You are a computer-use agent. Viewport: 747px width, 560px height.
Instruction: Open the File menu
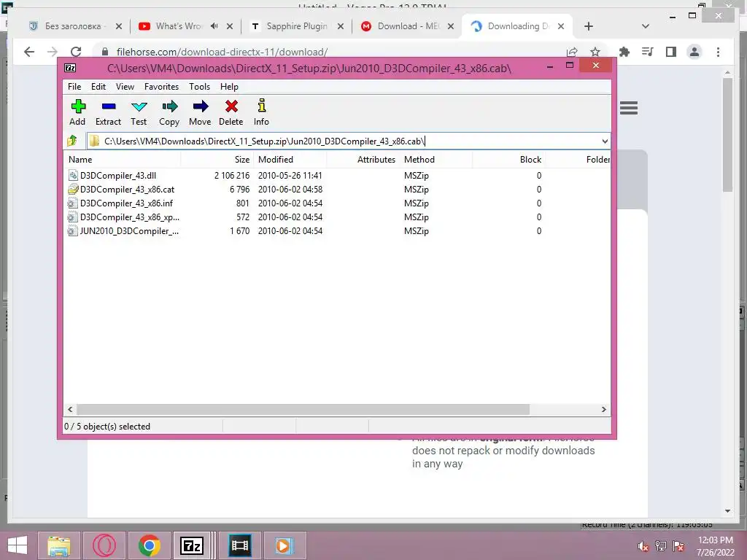[x=74, y=87]
